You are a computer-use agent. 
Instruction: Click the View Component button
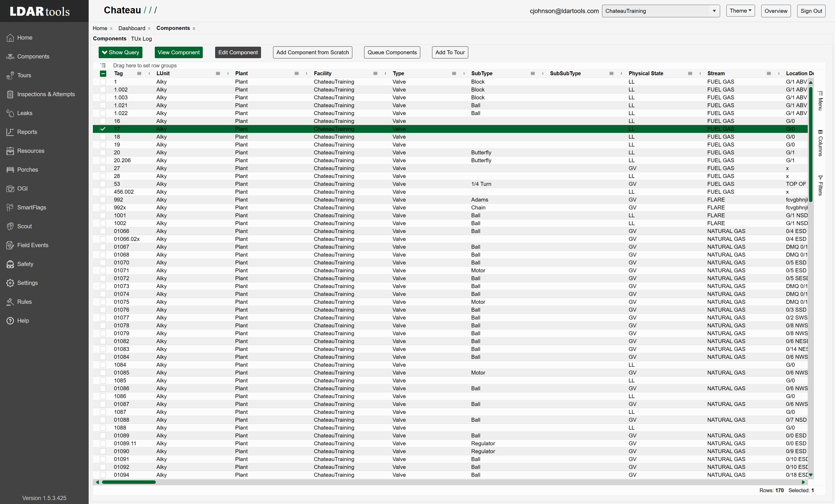point(179,52)
